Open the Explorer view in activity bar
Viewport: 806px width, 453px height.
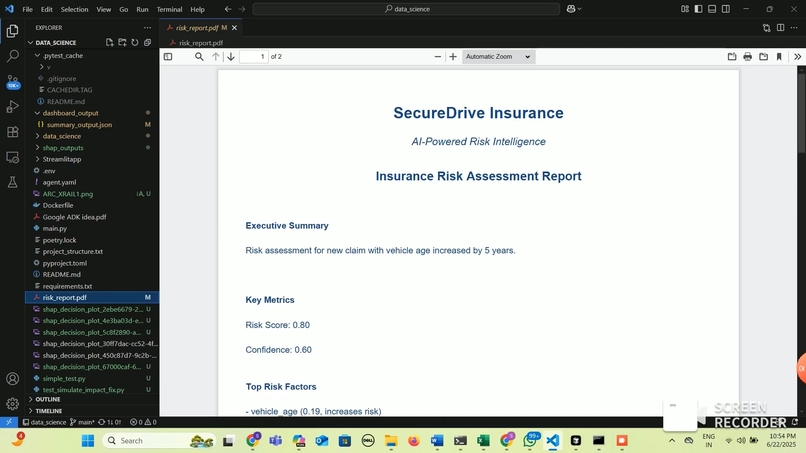[x=12, y=31]
